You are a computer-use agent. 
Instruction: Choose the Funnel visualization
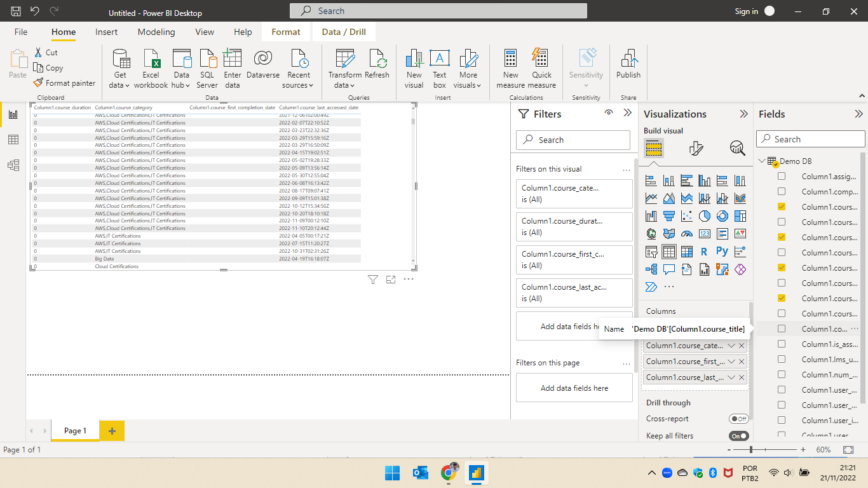[x=668, y=216]
